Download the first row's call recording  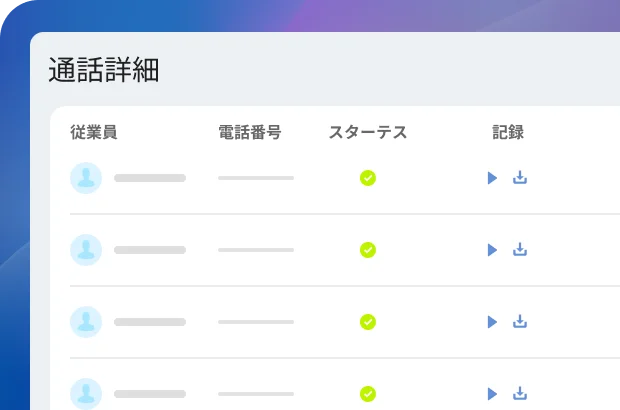[520, 178]
